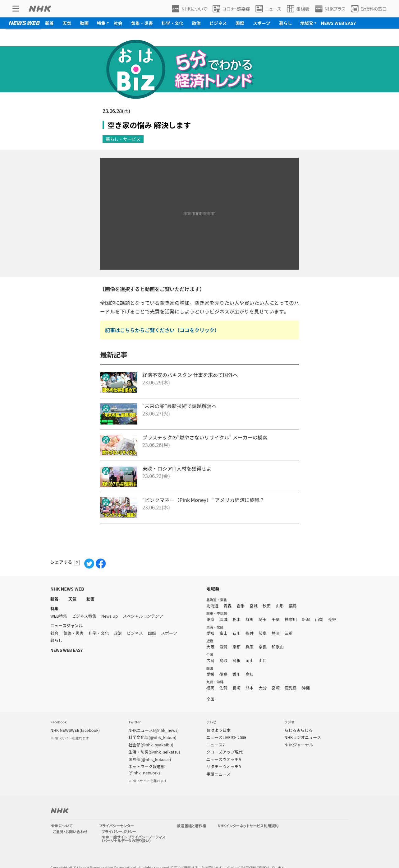
Task: Open footer スペシャルコンテンツ link
Action: click(x=143, y=616)
